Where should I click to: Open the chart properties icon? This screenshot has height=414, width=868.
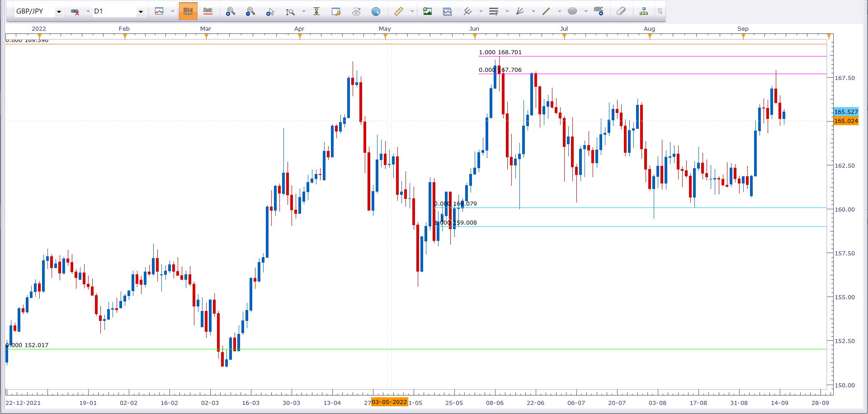click(336, 11)
